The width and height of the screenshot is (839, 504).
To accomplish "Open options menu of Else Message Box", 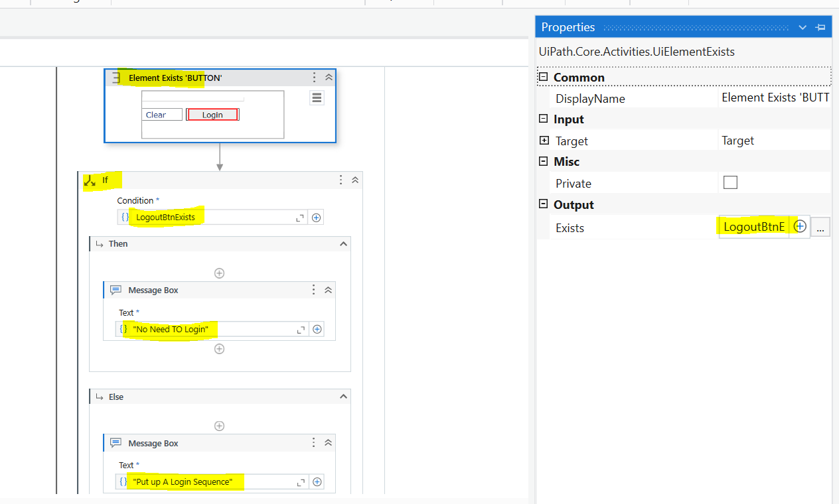I will (314, 443).
